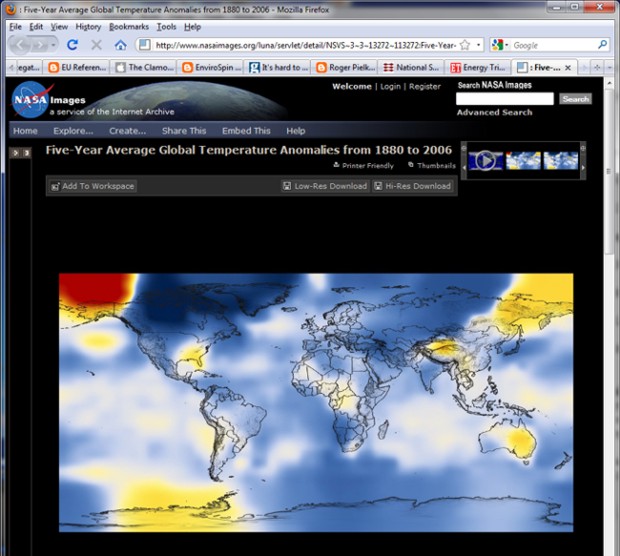Switch to the EU Referen... tab

coord(77,67)
